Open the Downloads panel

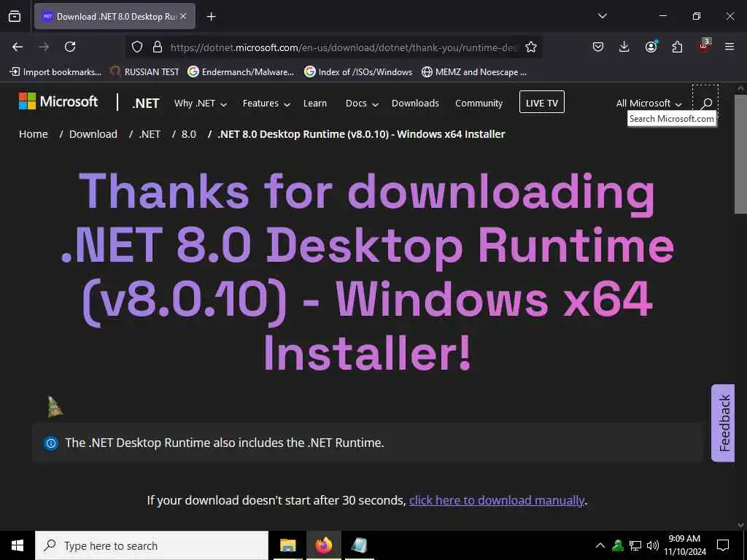coord(624,47)
